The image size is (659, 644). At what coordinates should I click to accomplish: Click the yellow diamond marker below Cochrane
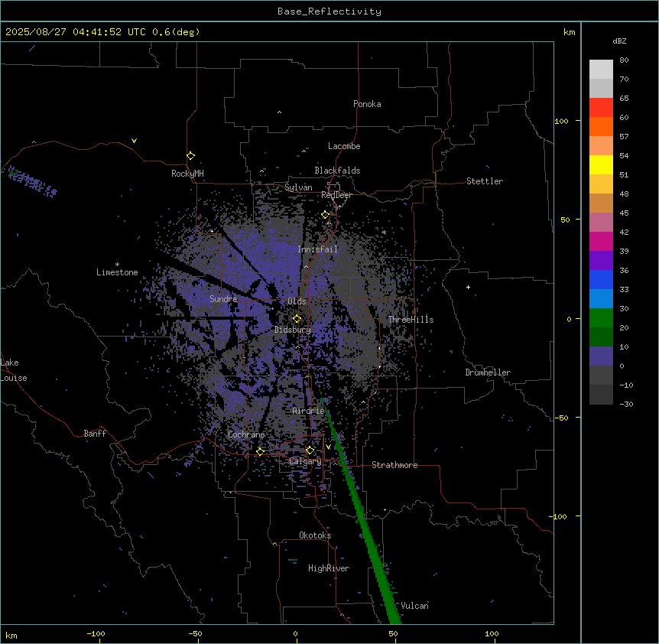click(x=260, y=452)
